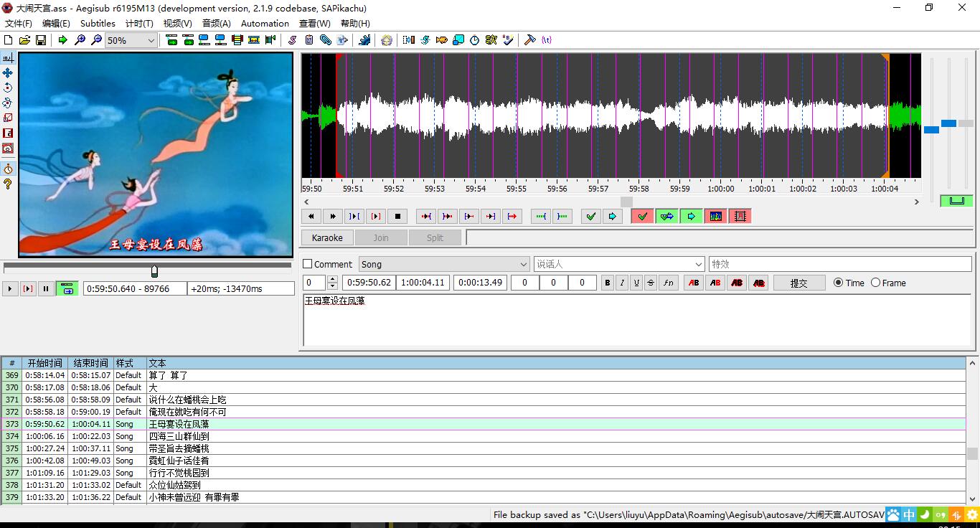
Task: Open the 帮助(H) menu
Action: coord(355,23)
